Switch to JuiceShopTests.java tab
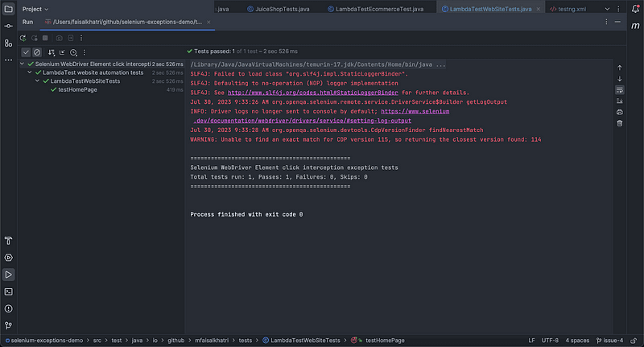The width and height of the screenshot is (644, 347). point(278,9)
